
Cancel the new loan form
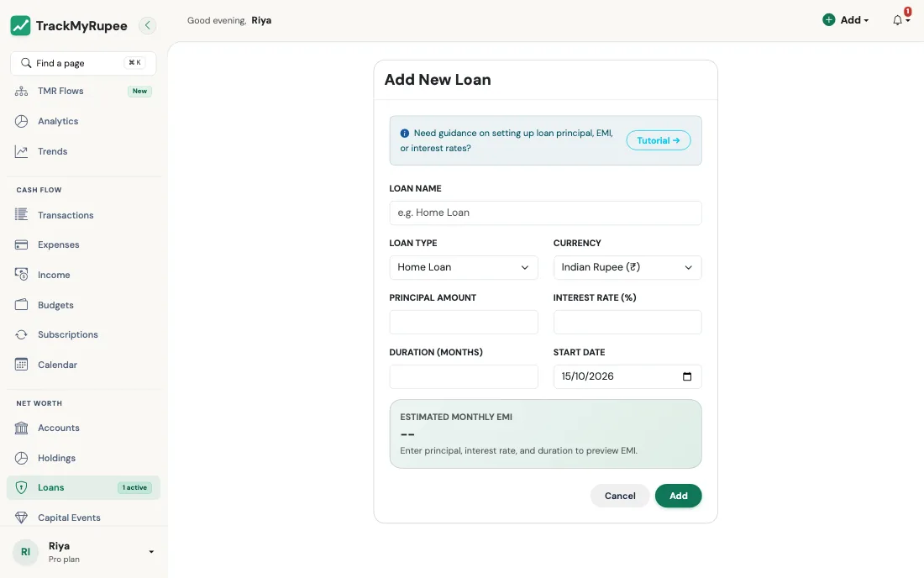tap(620, 496)
